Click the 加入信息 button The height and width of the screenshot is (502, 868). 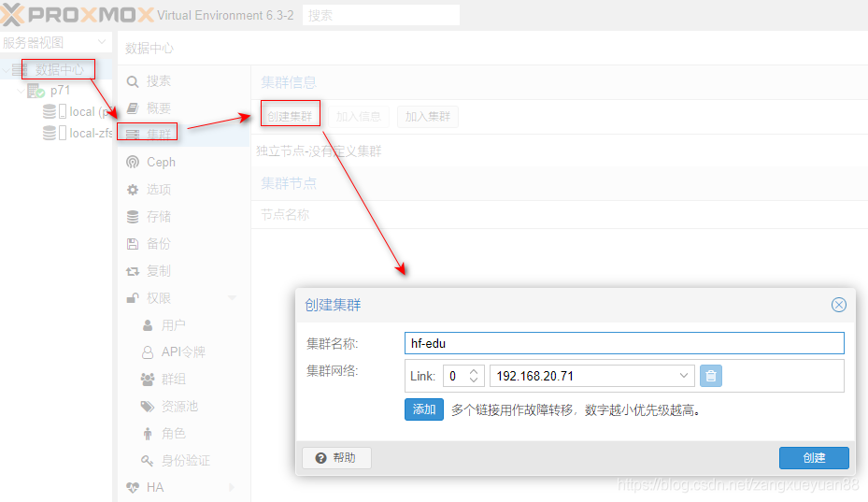358,116
